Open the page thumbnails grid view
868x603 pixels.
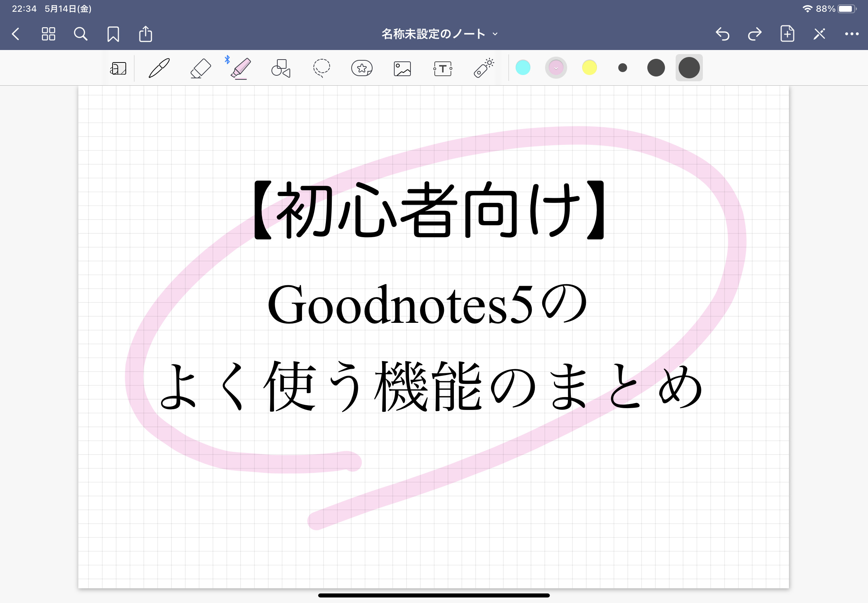(49, 34)
